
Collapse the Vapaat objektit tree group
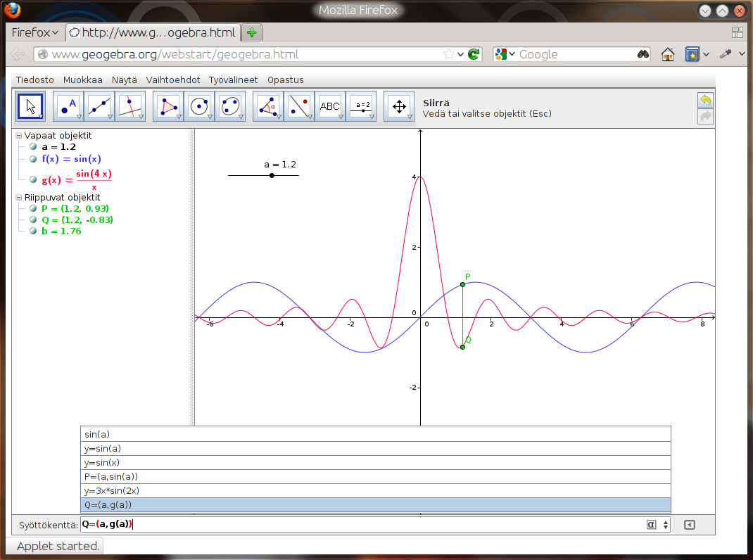[19, 136]
